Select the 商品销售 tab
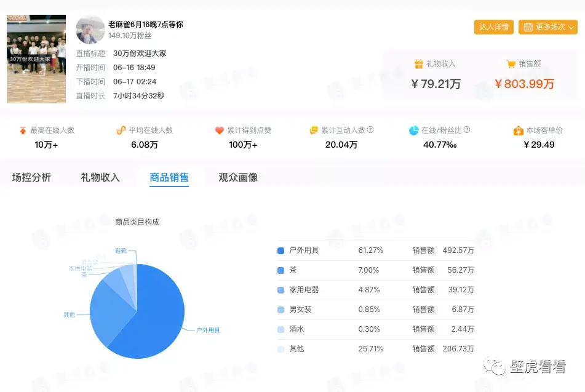585x392 pixels. [x=169, y=177]
